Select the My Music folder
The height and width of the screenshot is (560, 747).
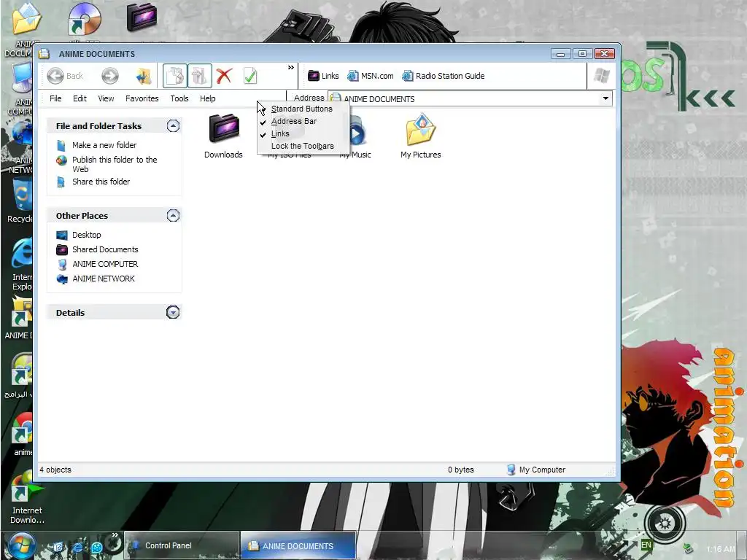[358, 136]
